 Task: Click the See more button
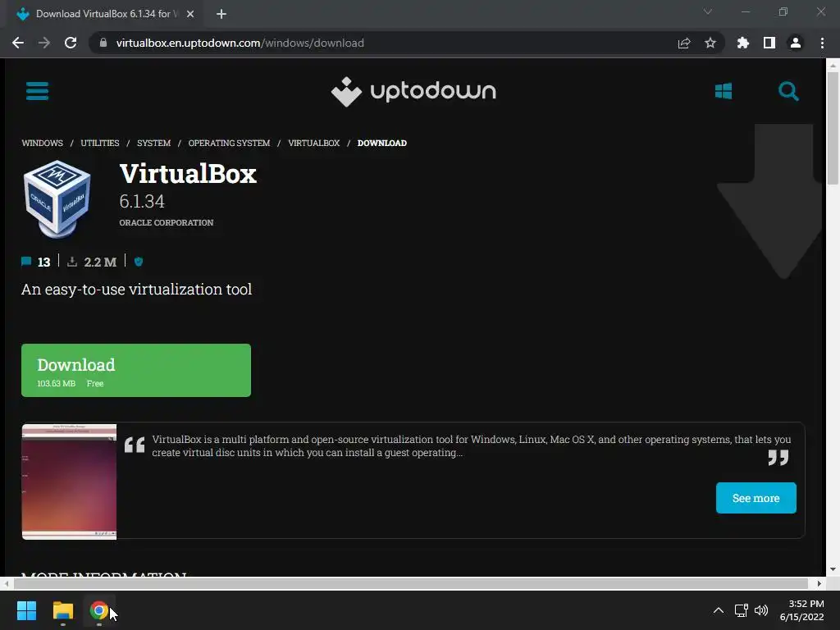(x=756, y=498)
